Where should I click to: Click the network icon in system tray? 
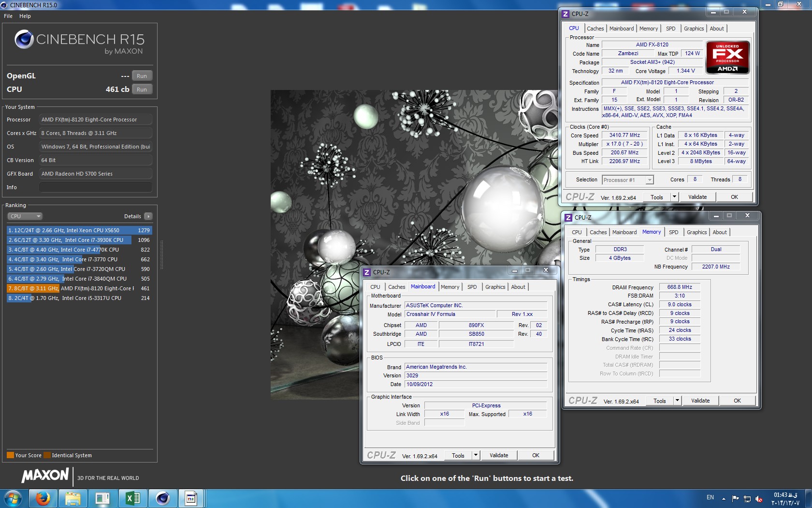coord(747,498)
